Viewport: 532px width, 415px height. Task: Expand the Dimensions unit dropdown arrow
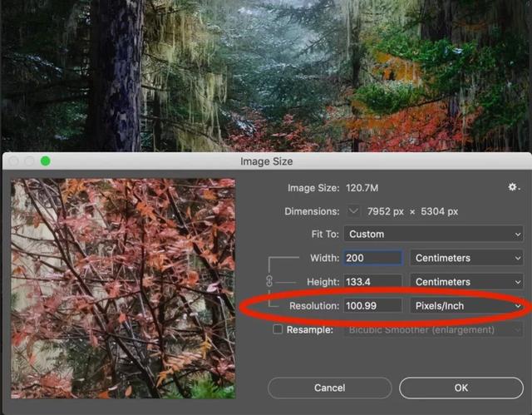(x=353, y=211)
